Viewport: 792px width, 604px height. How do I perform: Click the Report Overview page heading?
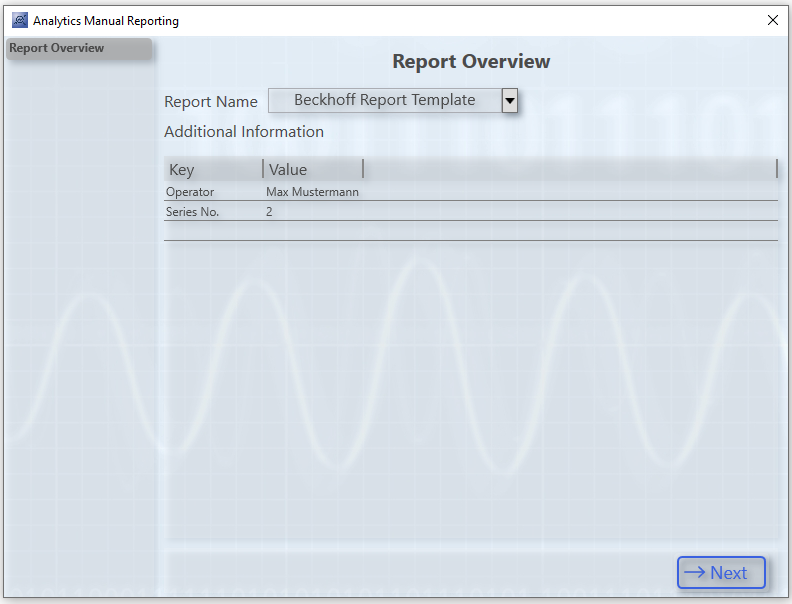(x=471, y=61)
